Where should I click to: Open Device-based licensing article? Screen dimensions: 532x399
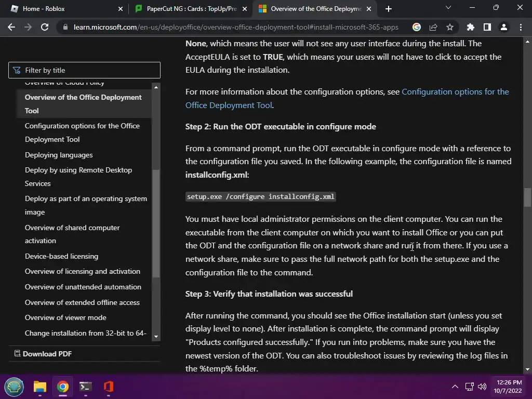[x=61, y=256]
